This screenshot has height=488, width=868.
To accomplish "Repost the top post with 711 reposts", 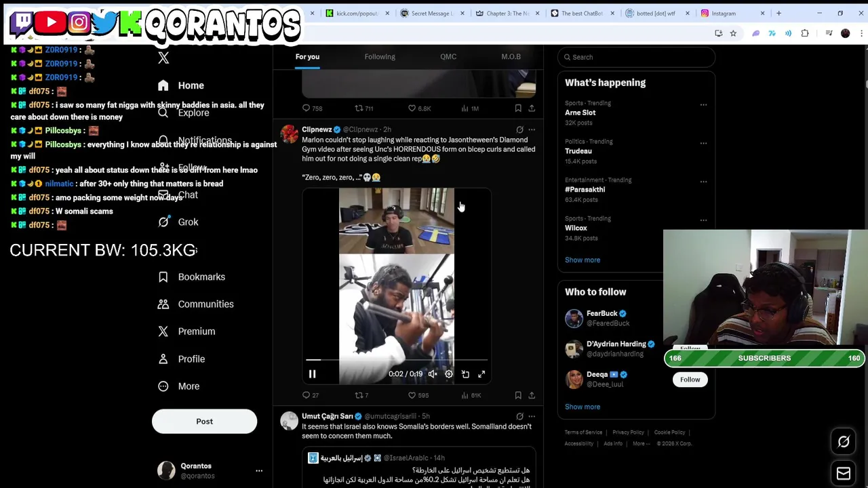I will tap(364, 108).
